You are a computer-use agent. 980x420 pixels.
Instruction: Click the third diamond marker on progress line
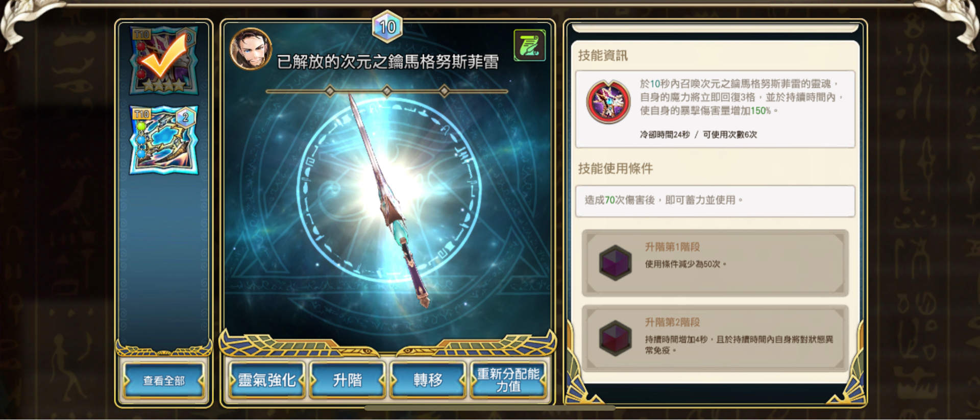(x=444, y=91)
